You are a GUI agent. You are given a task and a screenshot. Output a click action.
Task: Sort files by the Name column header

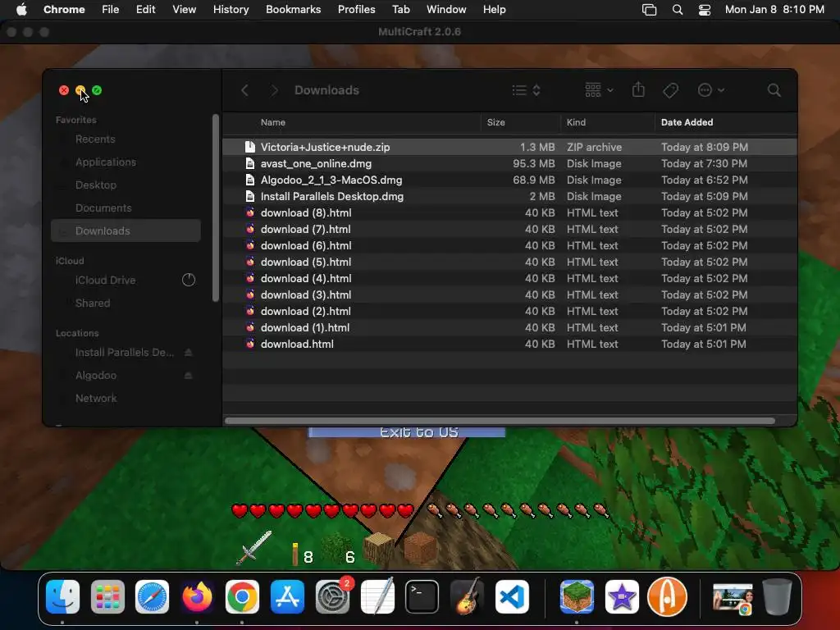tap(272, 122)
